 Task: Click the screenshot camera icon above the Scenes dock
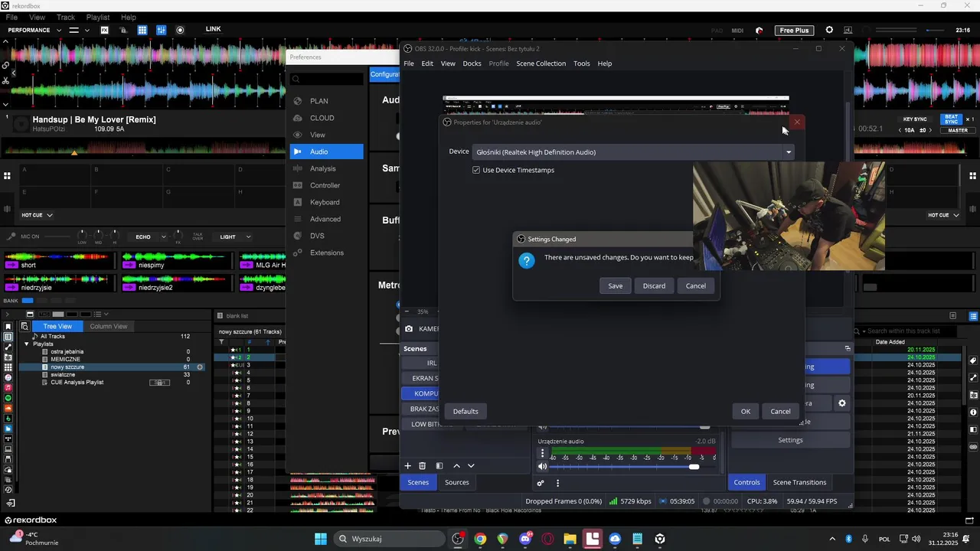point(409,329)
